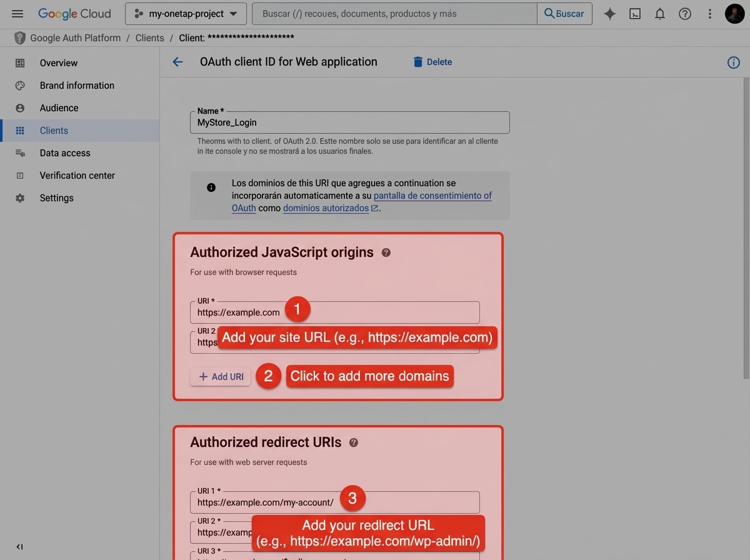Screen dimensions: 750x560
Task: Show help for Authorized redirect URIs
Action: (x=353, y=442)
